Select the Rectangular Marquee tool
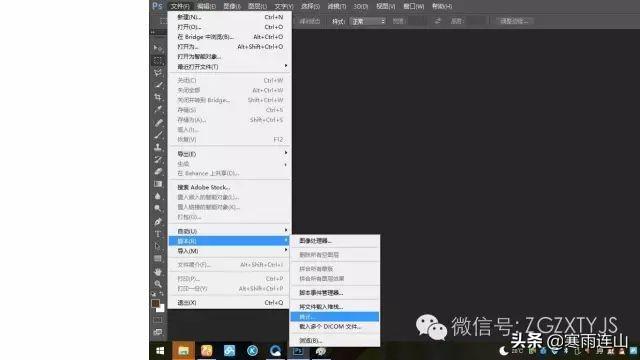 click(158, 60)
